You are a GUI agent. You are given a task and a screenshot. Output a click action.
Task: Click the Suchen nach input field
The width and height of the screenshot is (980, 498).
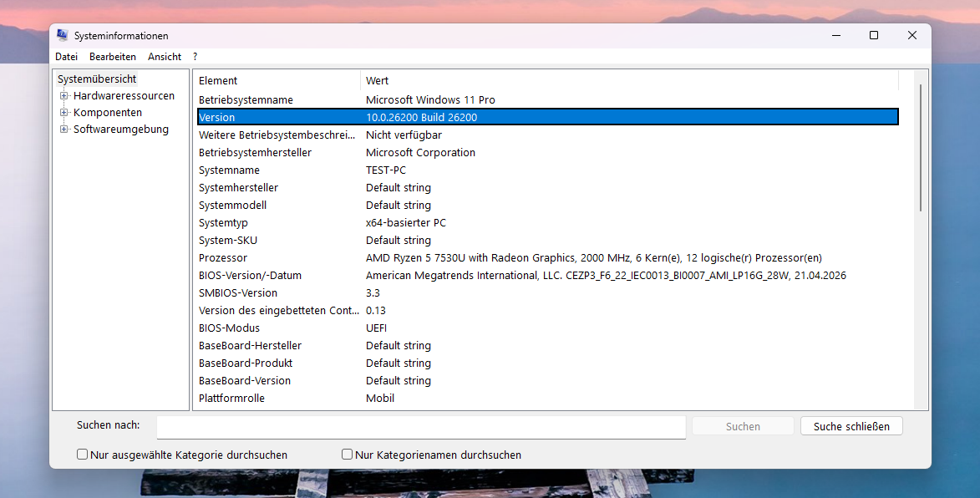pyautogui.click(x=421, y=427)
